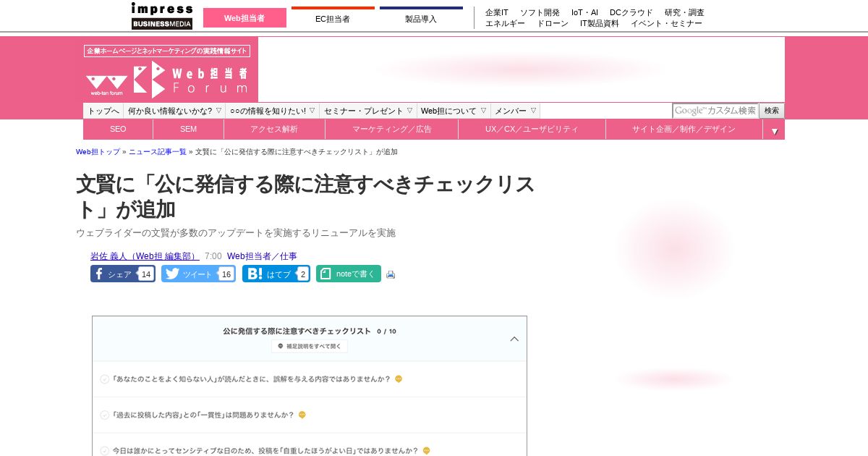Check the '今日は誰かにとってセンシティブな日' item

coord(105,451)
